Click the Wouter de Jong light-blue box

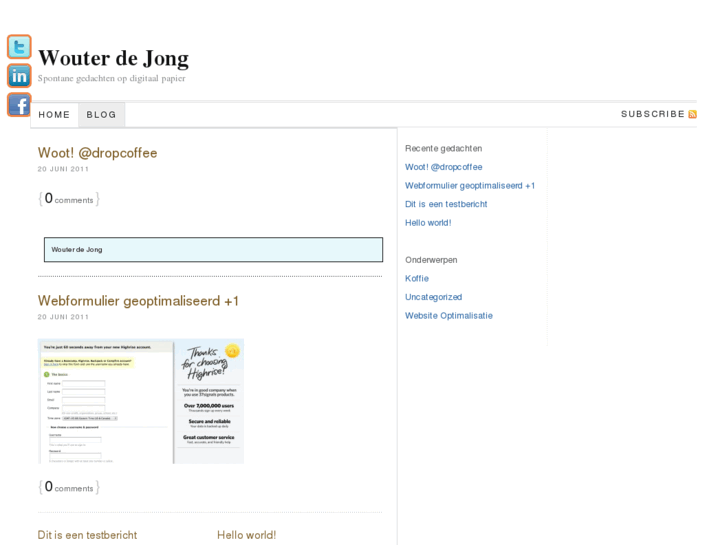[213, 250]
